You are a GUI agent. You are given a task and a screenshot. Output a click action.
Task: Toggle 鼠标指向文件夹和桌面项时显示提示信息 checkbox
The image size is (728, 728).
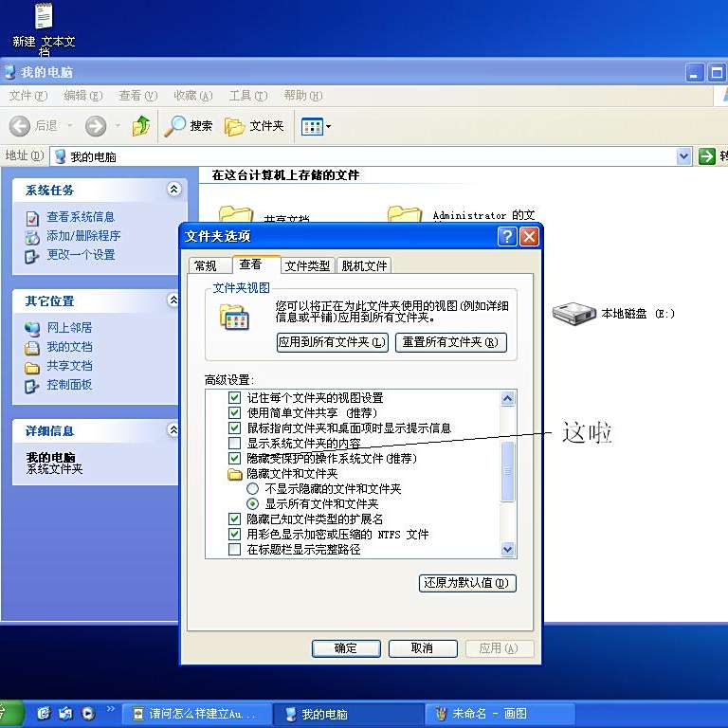point(234,428)
